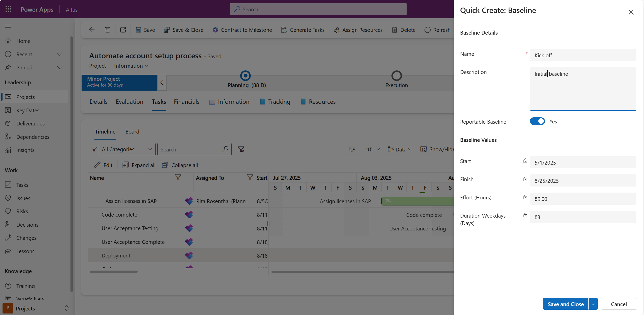Clear filters on the task grid
Viewport: 644px width, 315px height.
(x=241, y=149)
